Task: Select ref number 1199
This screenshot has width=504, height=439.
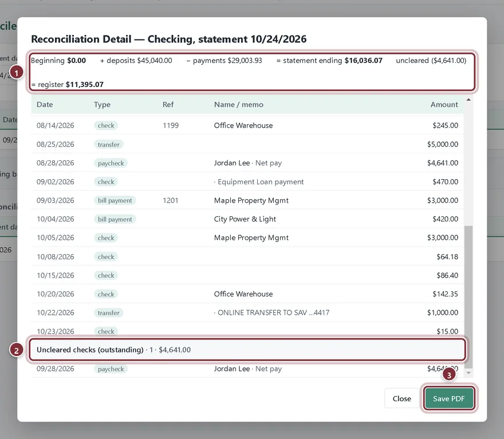Action: [171, 125]
